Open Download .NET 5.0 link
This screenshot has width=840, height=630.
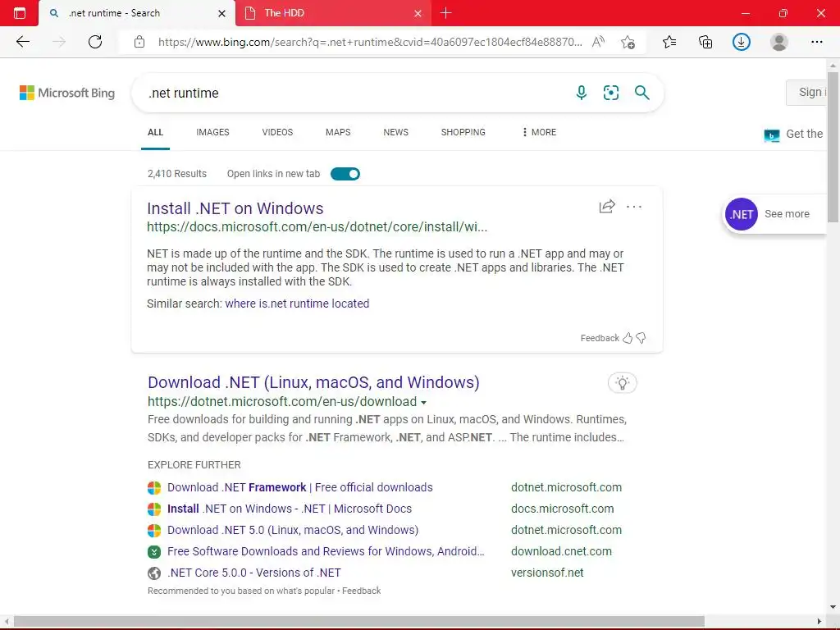click(293, 531)
